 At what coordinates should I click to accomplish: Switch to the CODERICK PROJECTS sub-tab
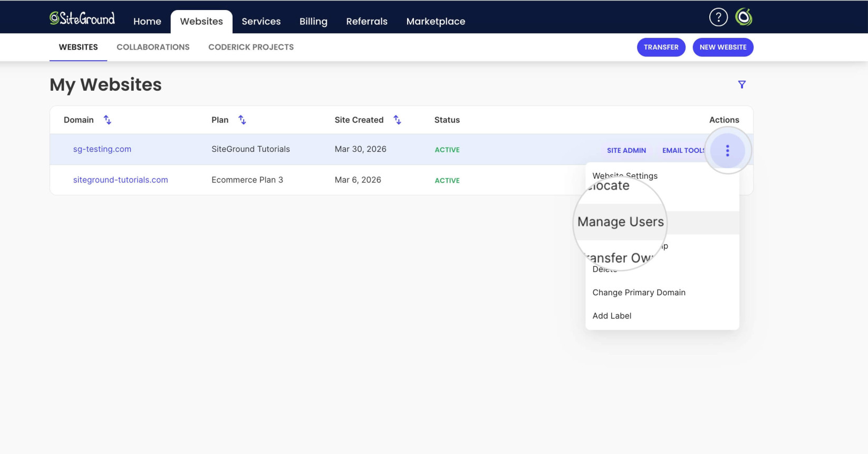[x=251, y=47]
